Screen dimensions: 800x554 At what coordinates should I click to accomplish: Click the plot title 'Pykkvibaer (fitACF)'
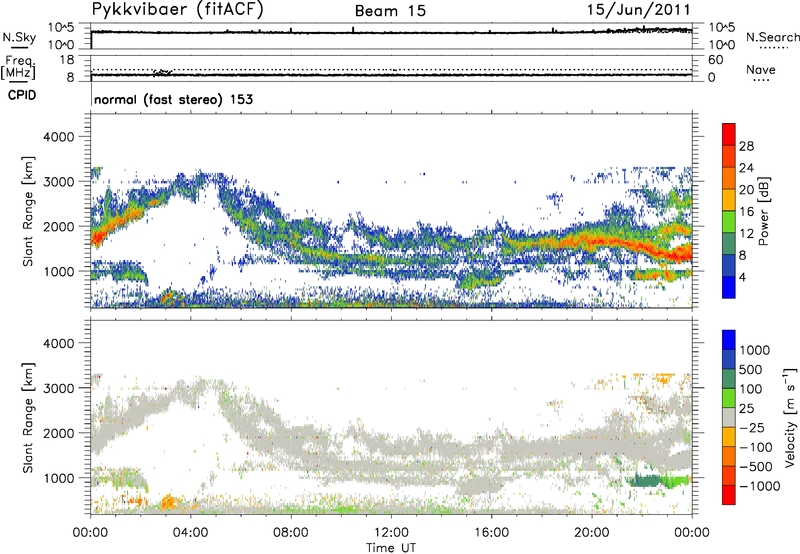[177, 9]
